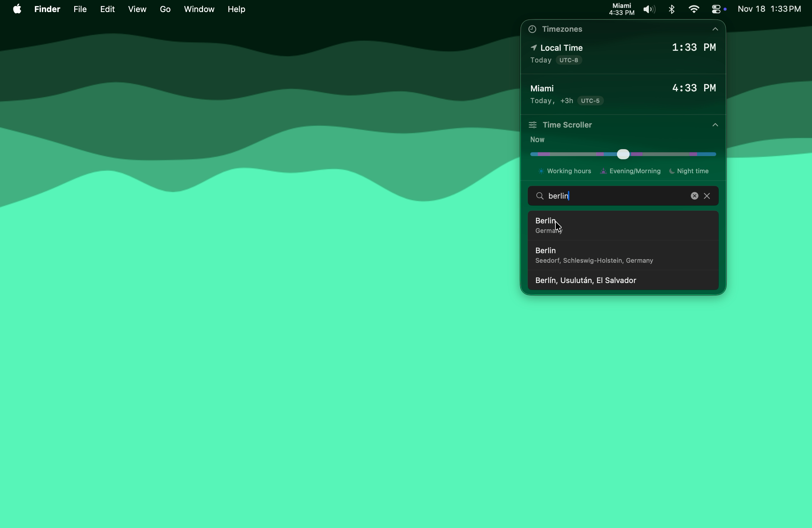This screenshot has height=528, width=812.
Task: Click the clock icon beside Timezones
Action: pos(533,30)
